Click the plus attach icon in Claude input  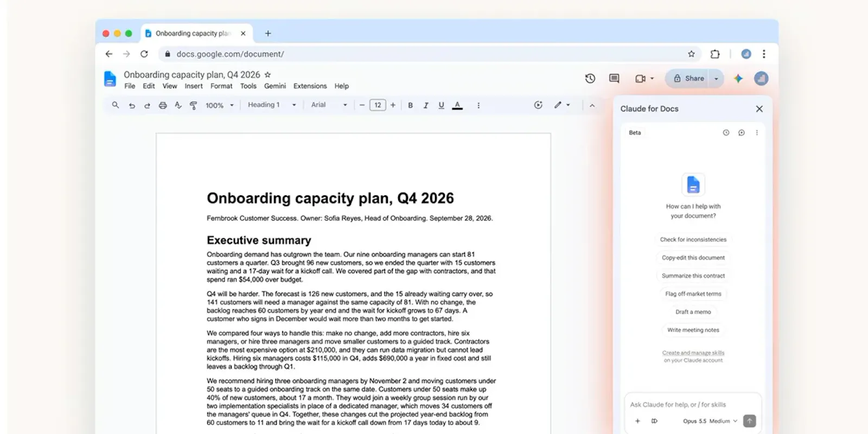pyautogui.click(x=638, y=421)
